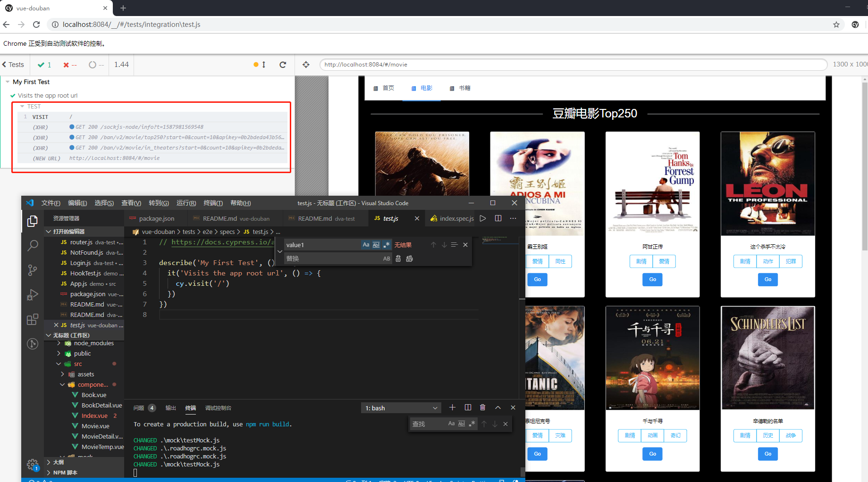868x482 pixels.
Task: Kill the terminal with trash icon
Action: pyautogui.click(x=482, y=407)
